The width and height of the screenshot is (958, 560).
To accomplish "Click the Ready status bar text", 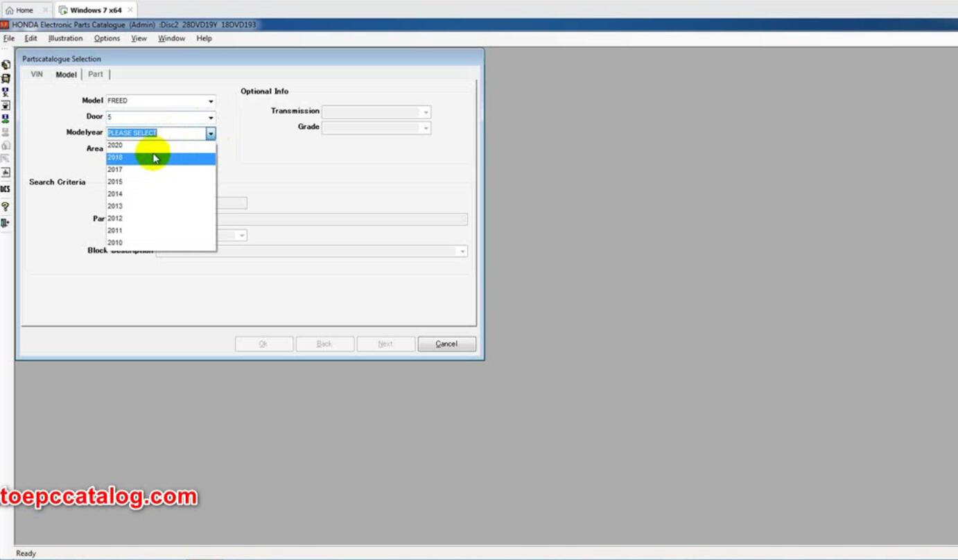I will pyautogui.click(x=26, y=553).
